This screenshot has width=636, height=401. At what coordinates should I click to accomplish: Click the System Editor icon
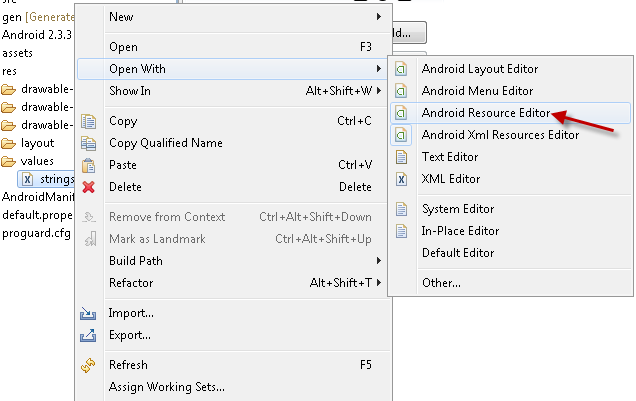click(x=402, y=209)
